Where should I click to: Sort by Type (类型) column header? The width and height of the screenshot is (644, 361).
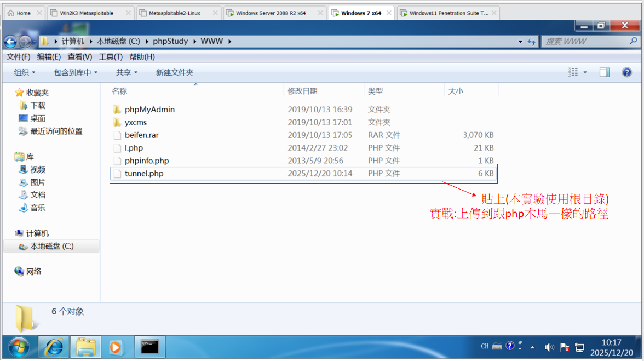376,91
